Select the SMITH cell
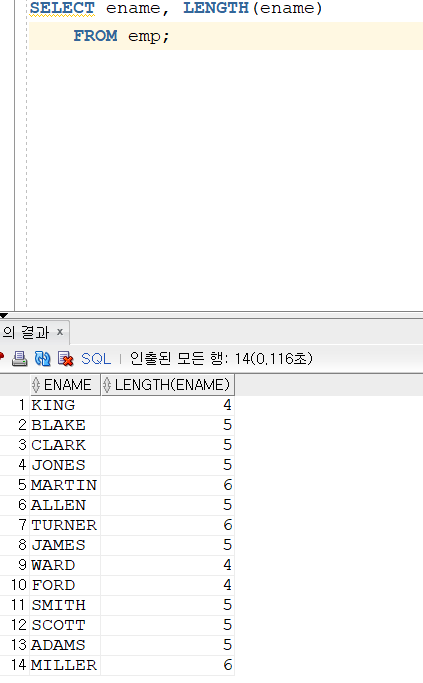Image resolution: width=423 pixels, height=683 pixels. pos(65,605)
